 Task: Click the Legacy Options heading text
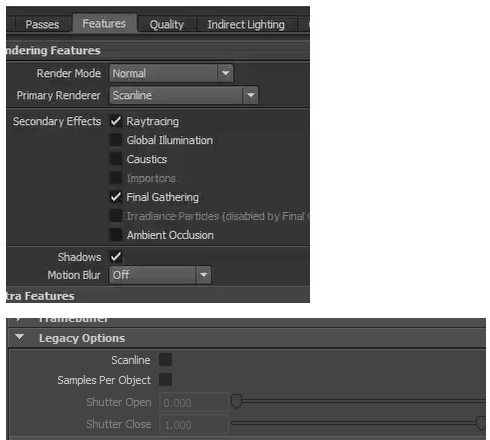tap(82, 338)
